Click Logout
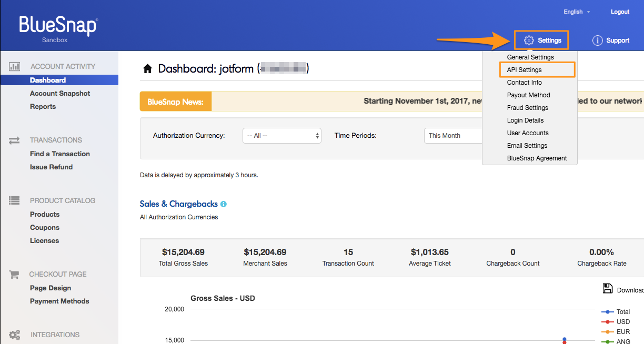The width and height of the screenshot is (644, 344). click(620, 12)
